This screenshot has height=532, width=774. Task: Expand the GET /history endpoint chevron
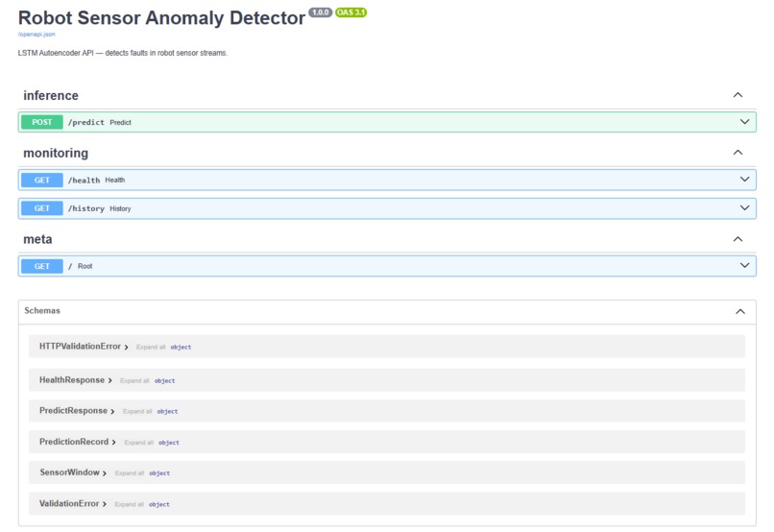tap(744, 208)
